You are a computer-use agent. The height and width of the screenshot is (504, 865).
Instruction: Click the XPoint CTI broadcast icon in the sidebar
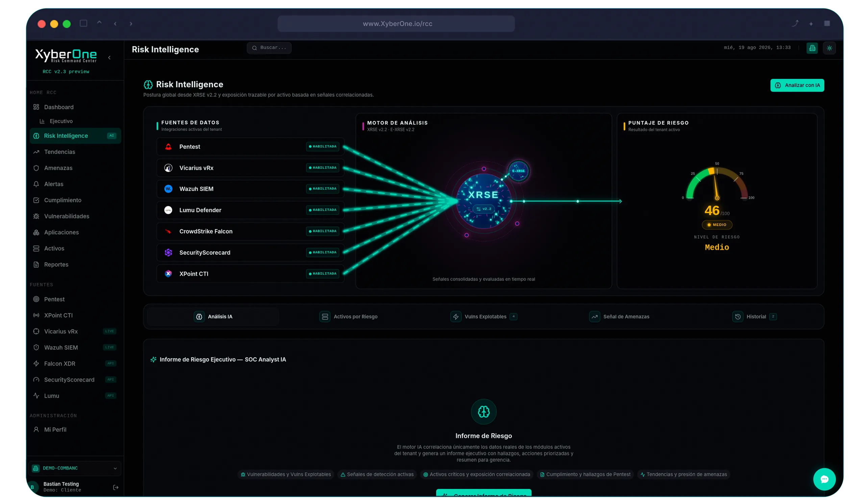[x=36, y=315]
